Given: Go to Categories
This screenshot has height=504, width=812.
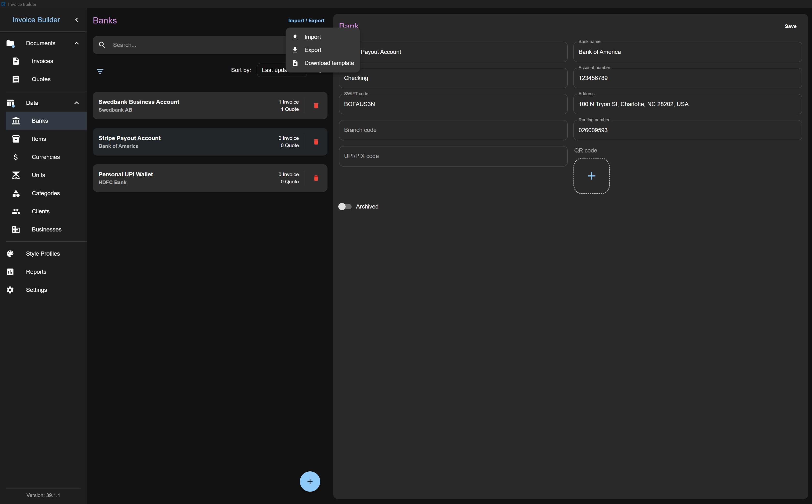Looking at the screenshot, I should pos(46,193).
